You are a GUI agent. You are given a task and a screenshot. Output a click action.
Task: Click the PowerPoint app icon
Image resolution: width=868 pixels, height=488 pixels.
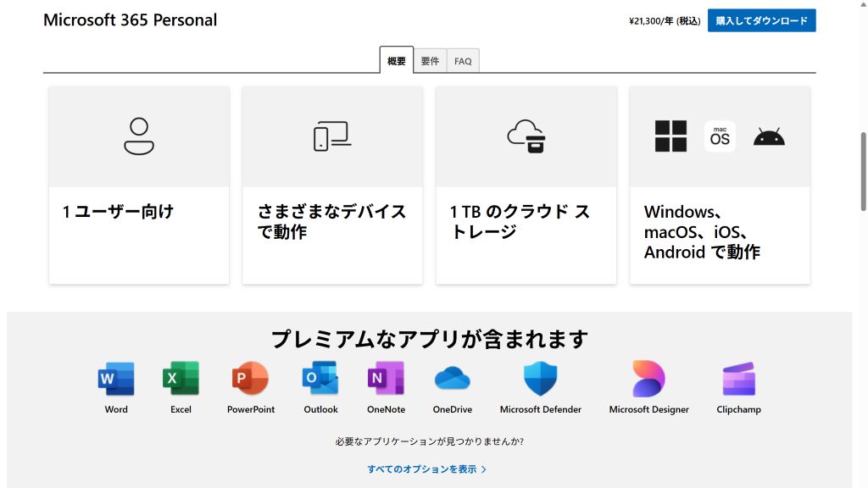pos(250,379)
